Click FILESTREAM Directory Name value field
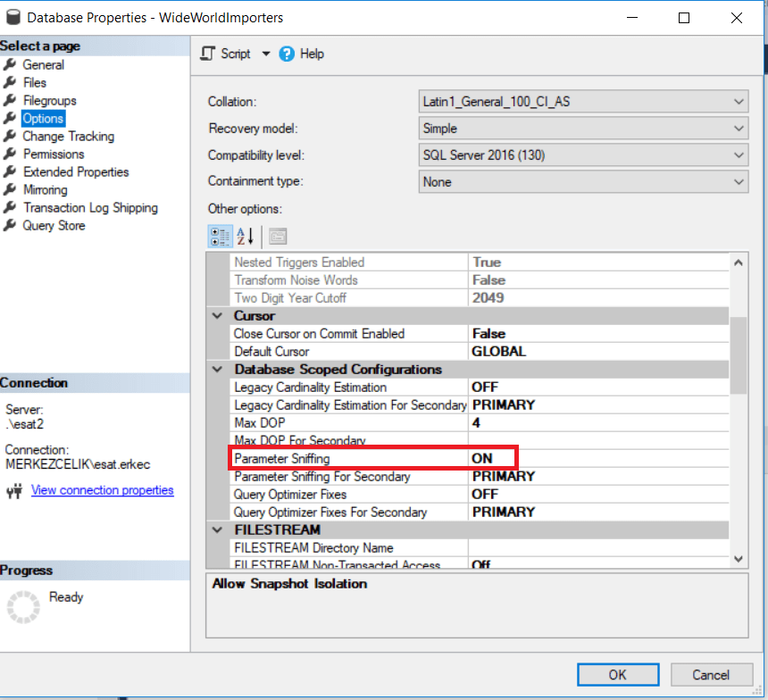The image size is (768, 700). coord(598,547)
